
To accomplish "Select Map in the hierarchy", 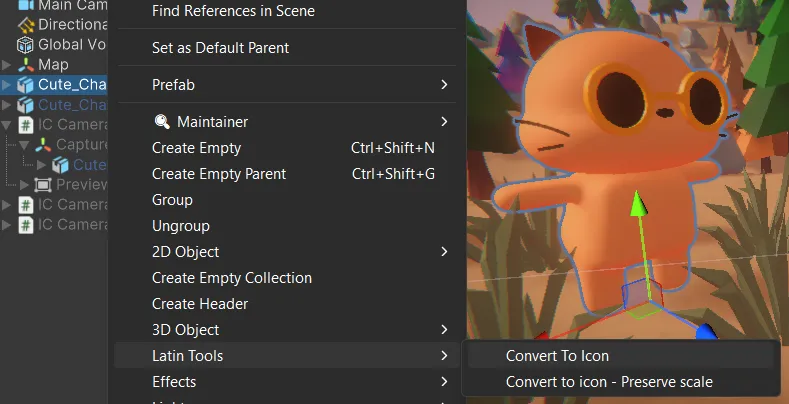I will click(x=53, y=65).
